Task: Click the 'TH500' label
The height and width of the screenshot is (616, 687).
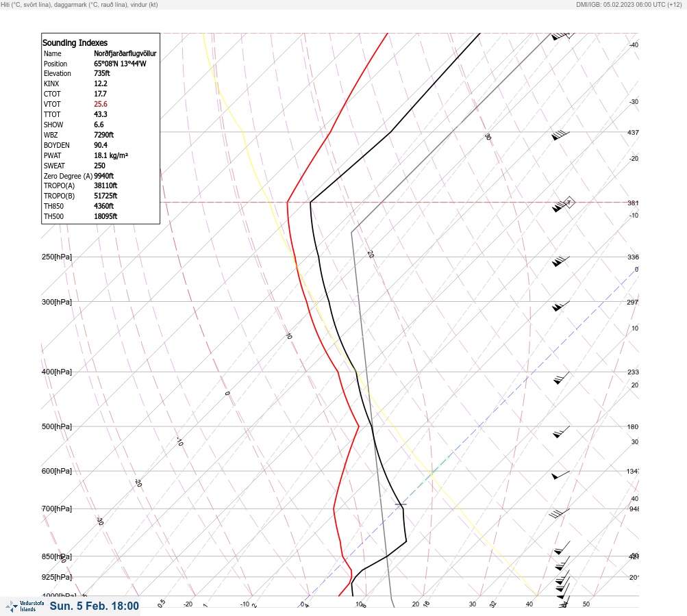Action: coord(53,216)
